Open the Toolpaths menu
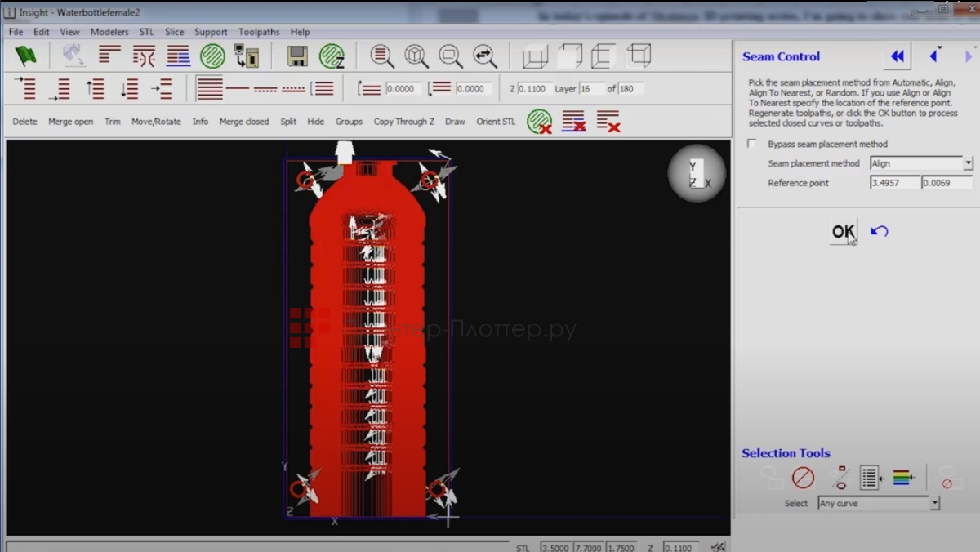This screenshot has height=552, width=980. (258, 32)
